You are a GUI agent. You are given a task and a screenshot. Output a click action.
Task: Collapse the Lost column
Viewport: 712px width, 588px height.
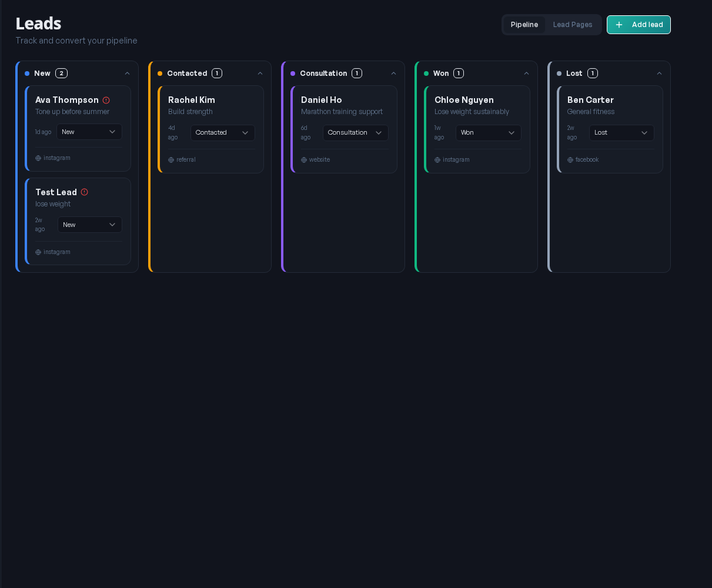click(659, 73)
